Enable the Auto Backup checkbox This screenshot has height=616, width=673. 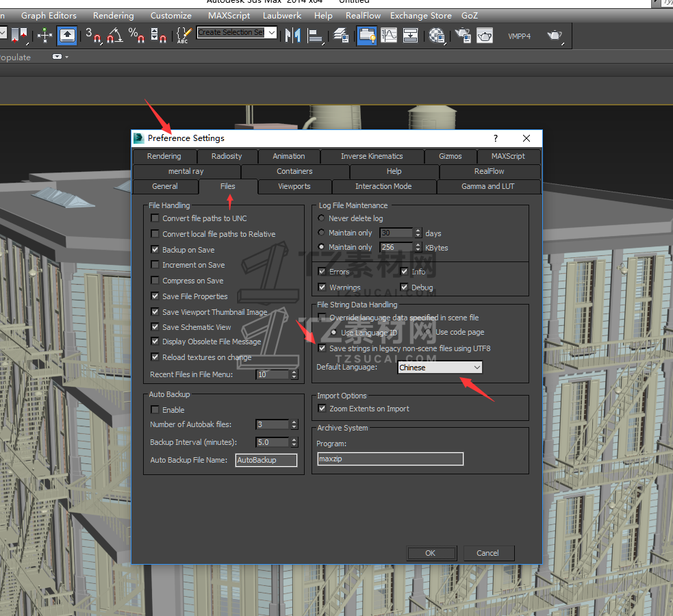tap(155, 410)
